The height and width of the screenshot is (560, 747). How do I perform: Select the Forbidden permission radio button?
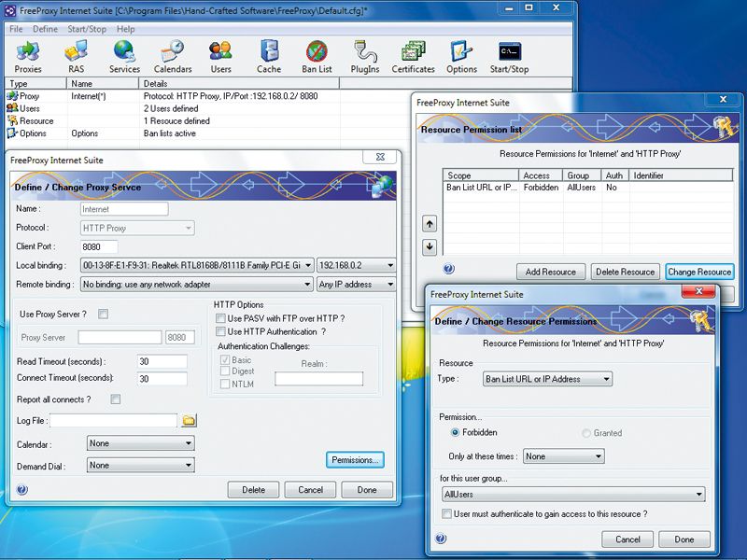tap(455, 432)
